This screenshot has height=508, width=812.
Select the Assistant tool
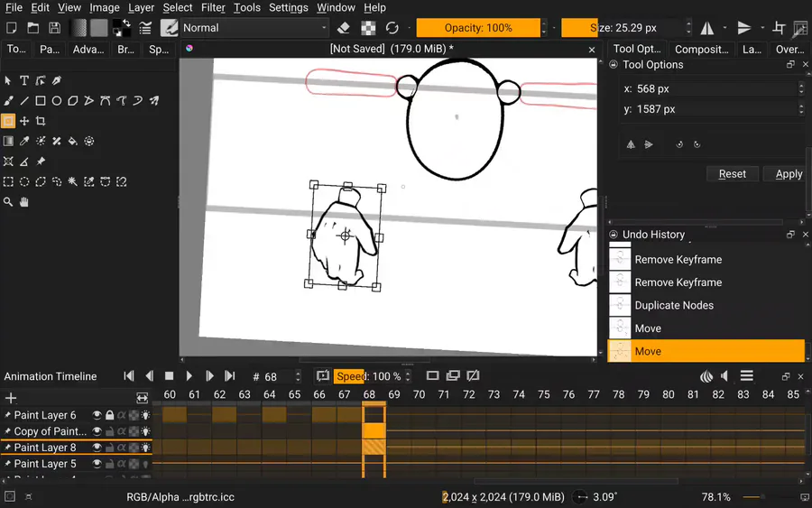click(x=8, y=161)
